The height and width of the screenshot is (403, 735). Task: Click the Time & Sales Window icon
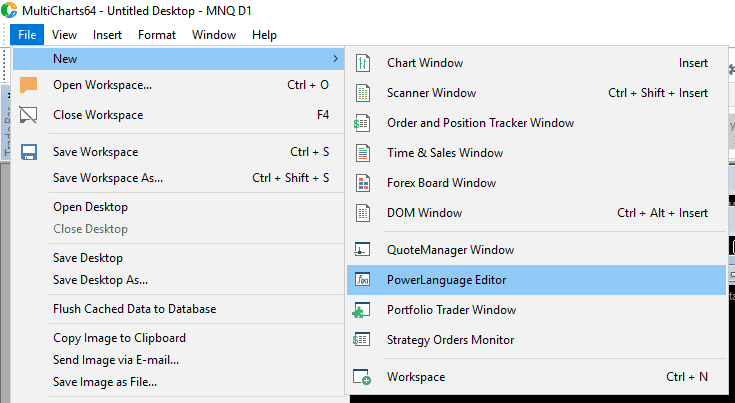(362, 153)
